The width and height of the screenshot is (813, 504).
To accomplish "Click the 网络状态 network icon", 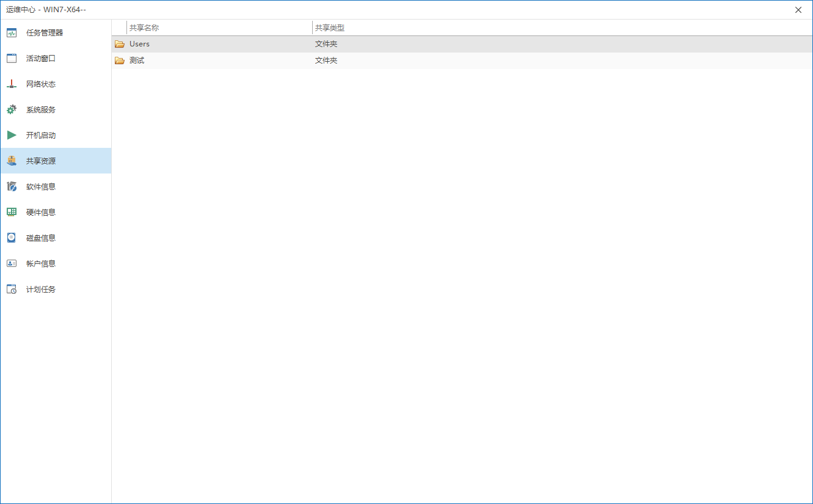I will tap(12, 84).
